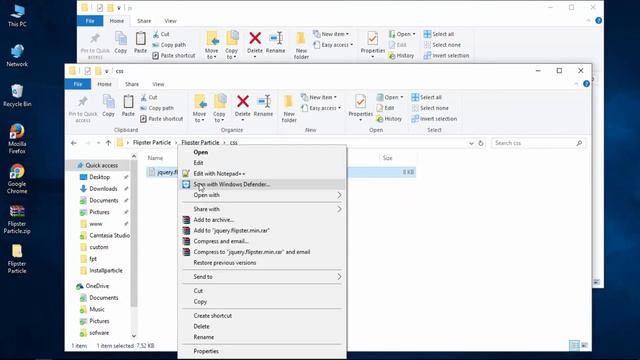Open the This PC desktop icon
The width and height of the screenshot is (640, 360).
click(17, 16)
